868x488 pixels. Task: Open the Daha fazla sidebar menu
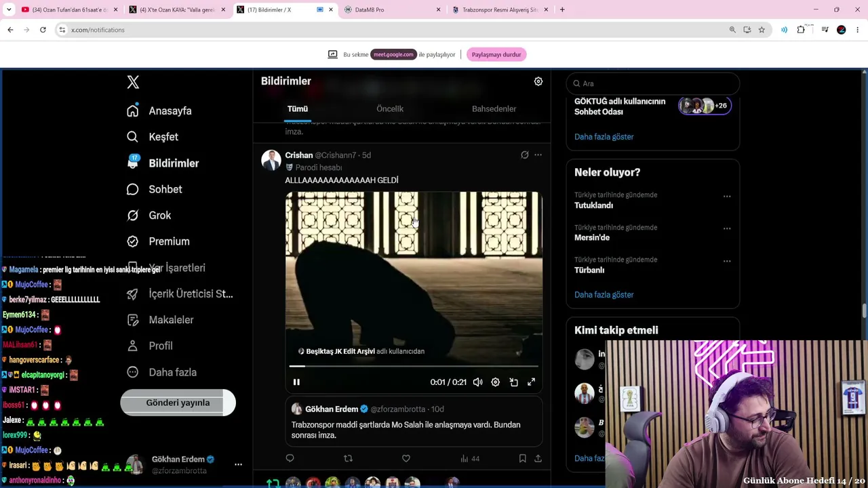click(163, 372)
